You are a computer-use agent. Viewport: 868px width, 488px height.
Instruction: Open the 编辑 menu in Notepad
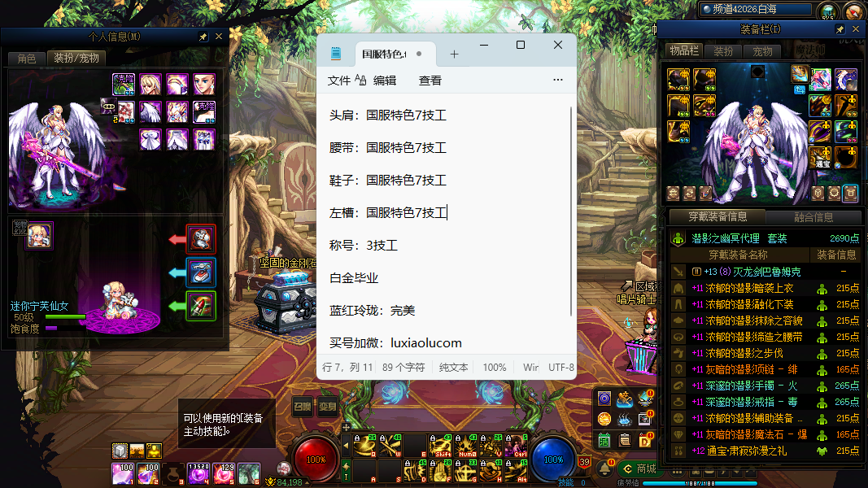tap(385, 81)
